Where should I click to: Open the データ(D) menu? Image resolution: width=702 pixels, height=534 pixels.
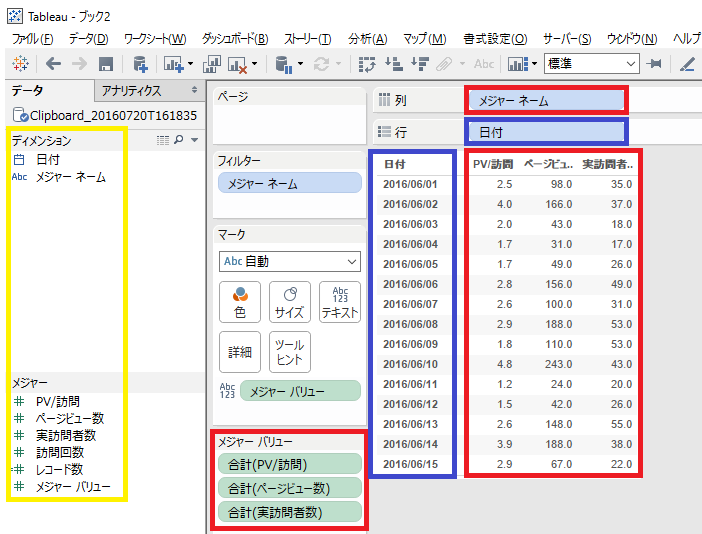tap(89, 39)
